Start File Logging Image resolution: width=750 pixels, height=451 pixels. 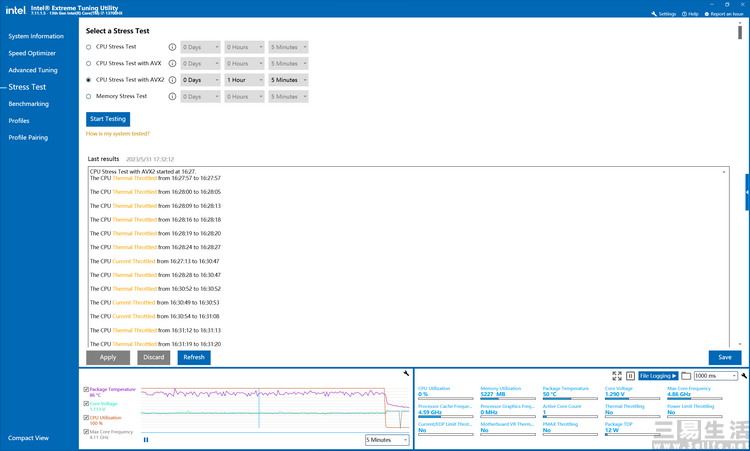point(658,376)
